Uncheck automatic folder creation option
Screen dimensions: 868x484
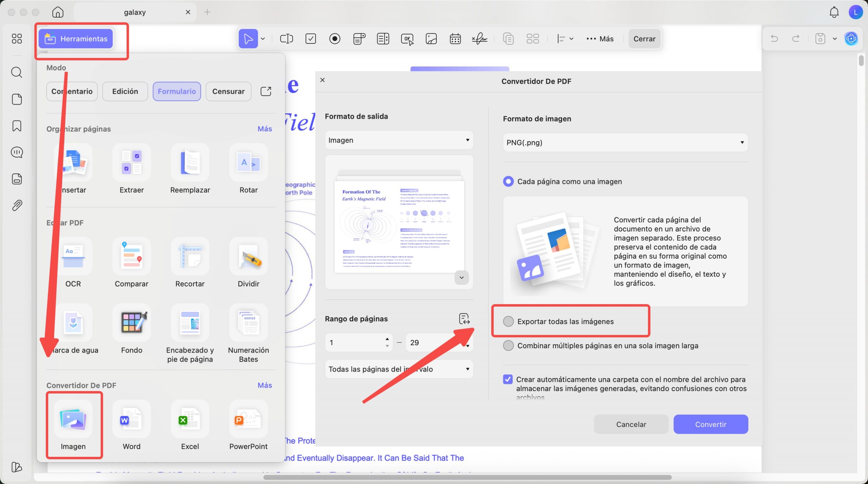click(x=508, y=379)
